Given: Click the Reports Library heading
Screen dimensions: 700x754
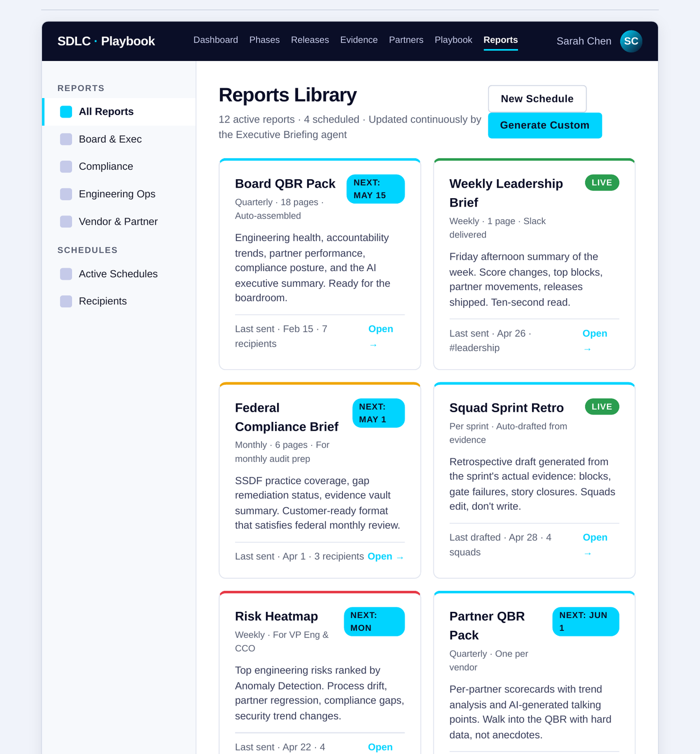Looking at the screenshot, I should [x=287, y=95].
